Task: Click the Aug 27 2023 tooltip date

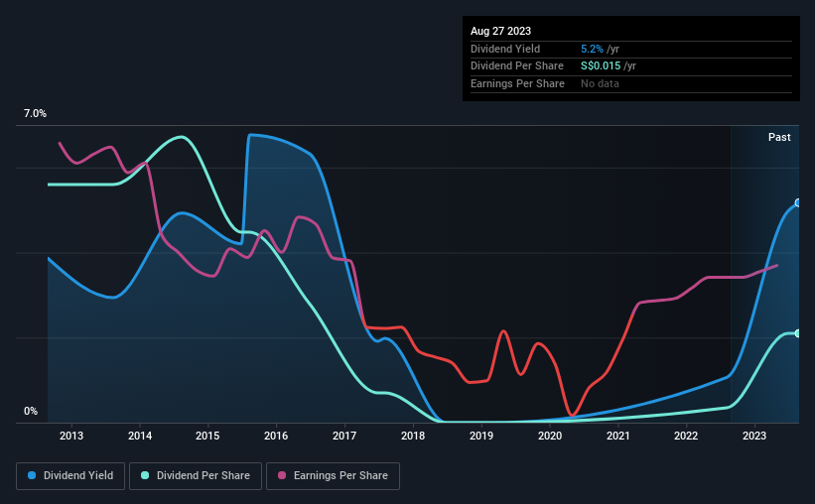Action: 500,31
